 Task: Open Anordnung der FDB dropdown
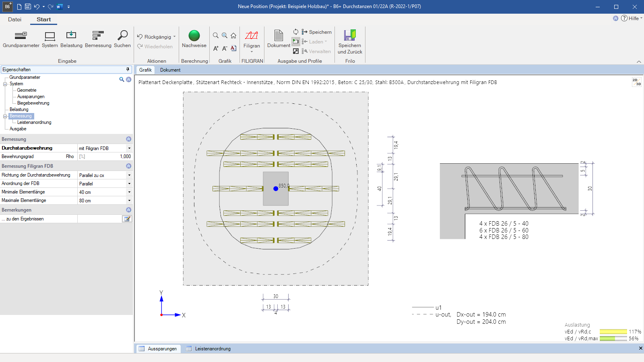[x=129, y=184]
